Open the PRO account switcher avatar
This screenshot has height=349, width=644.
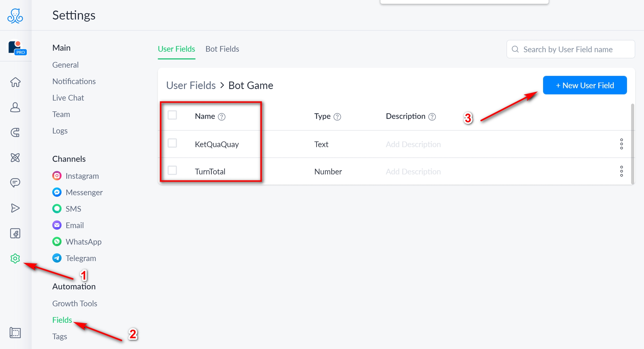pos(16,47)
